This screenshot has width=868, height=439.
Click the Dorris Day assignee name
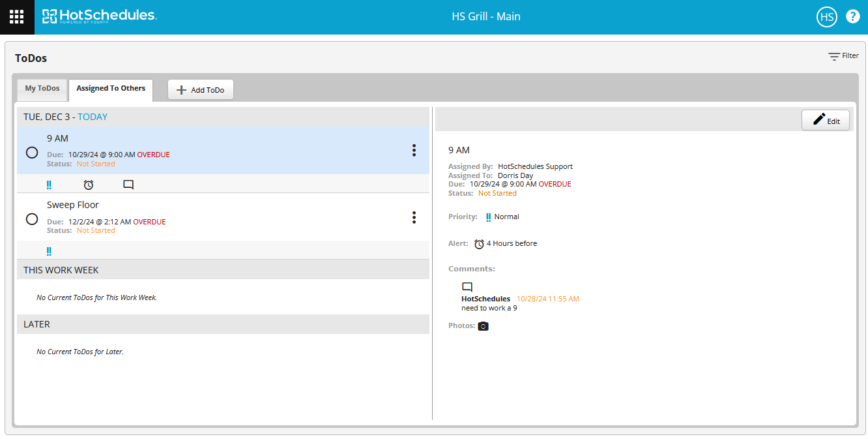click(515, 175)
